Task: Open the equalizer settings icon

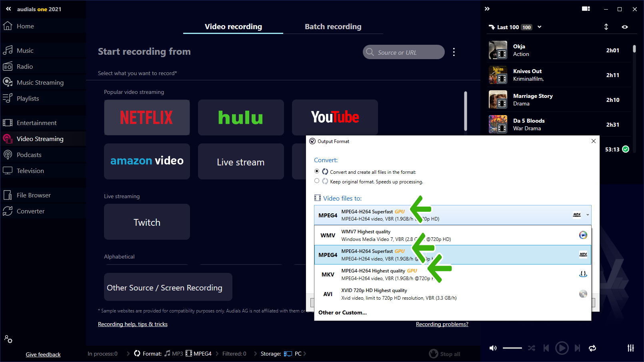Action: click(x=630, y=348)
